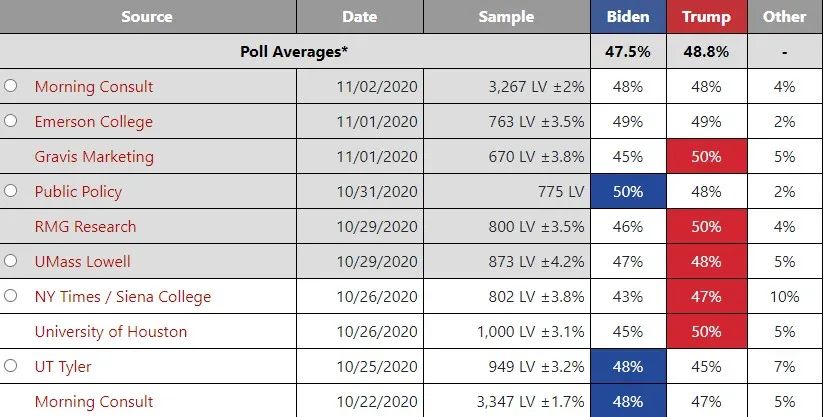This screenshot has width=824, height=417.
Task: Select the NY Times / Siena College radio button
Action: (11, 296)
